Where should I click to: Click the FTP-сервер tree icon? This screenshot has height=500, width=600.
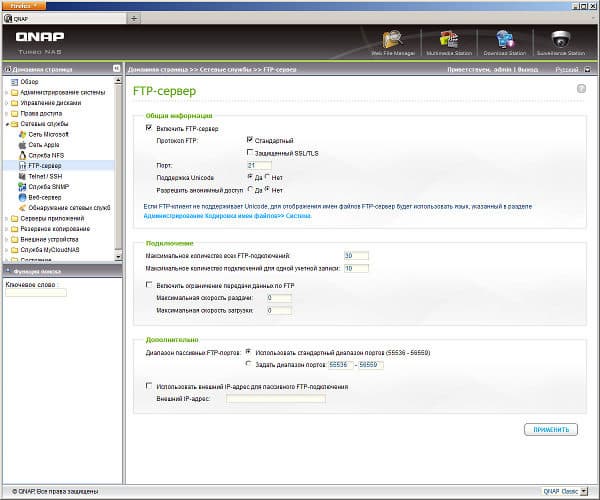pos(23,166)
